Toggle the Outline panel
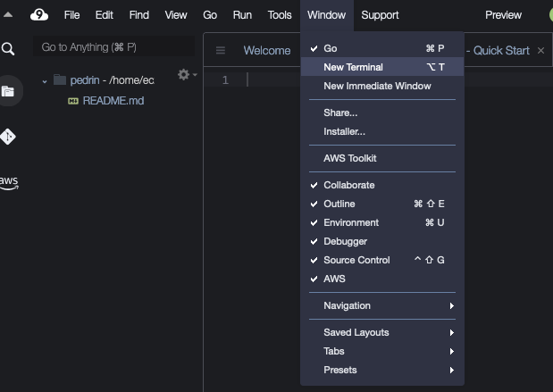The image size is (553, 392). pyautogui.click(x=382, y=204)
